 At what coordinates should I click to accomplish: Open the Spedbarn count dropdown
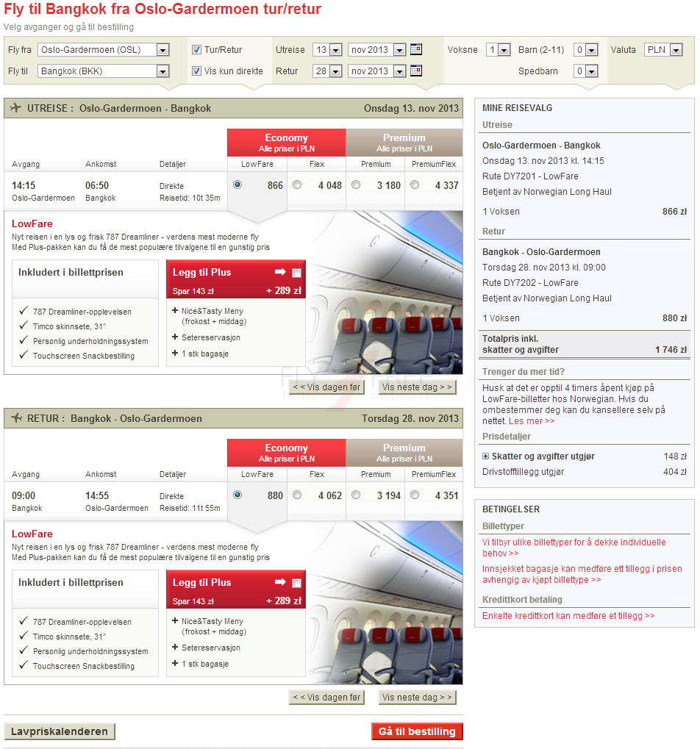pos(586,71)
